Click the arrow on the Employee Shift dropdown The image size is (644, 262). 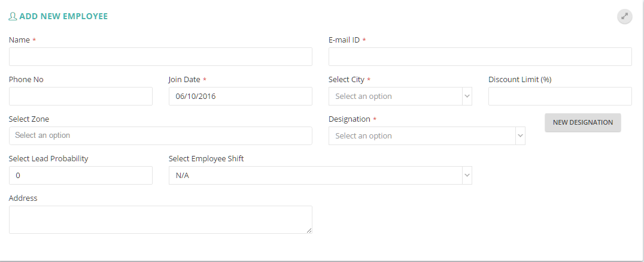[467, 175]
